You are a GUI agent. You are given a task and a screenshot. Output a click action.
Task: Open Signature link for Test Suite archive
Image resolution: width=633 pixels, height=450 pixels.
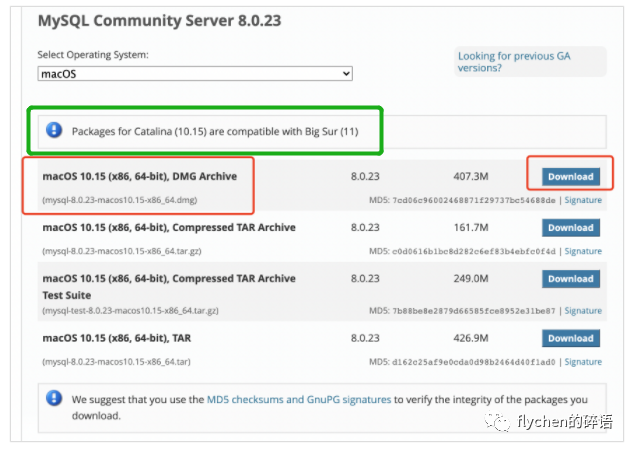click(x=583, y=311)
